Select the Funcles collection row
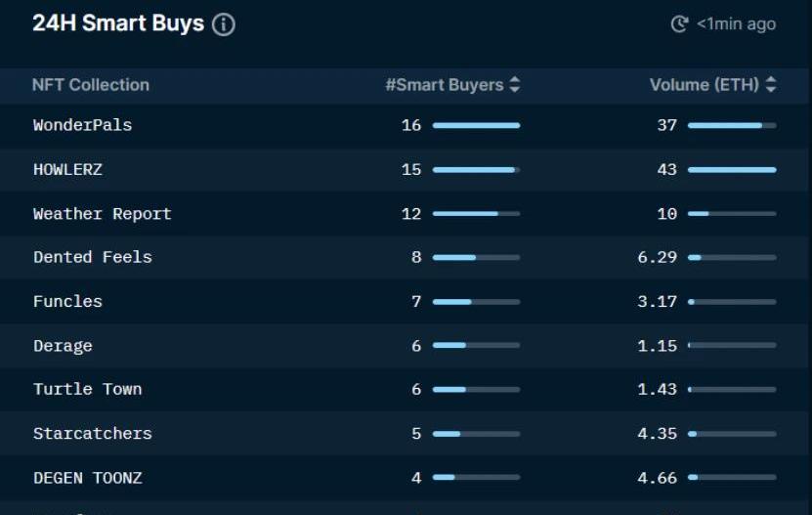Image resolution: width=812 pixels, height=515 pixels. pyautogui.click(x=406, y=302)
